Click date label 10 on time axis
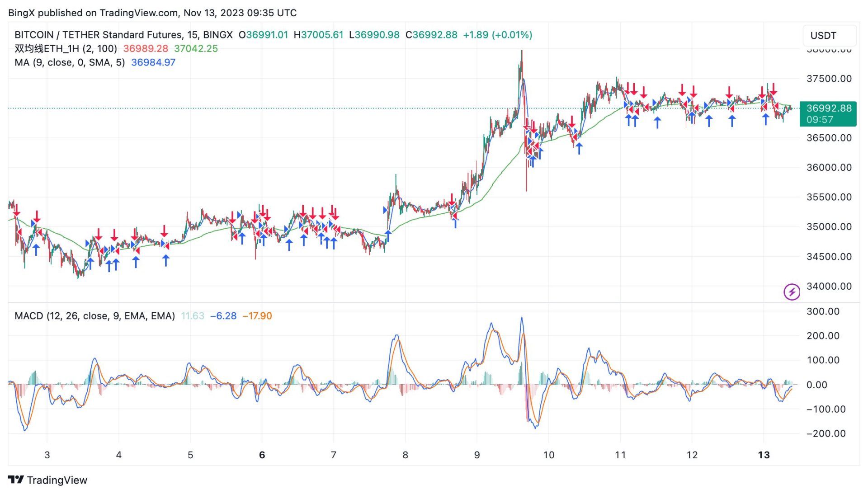868x494 pixels. pos(548,455)
